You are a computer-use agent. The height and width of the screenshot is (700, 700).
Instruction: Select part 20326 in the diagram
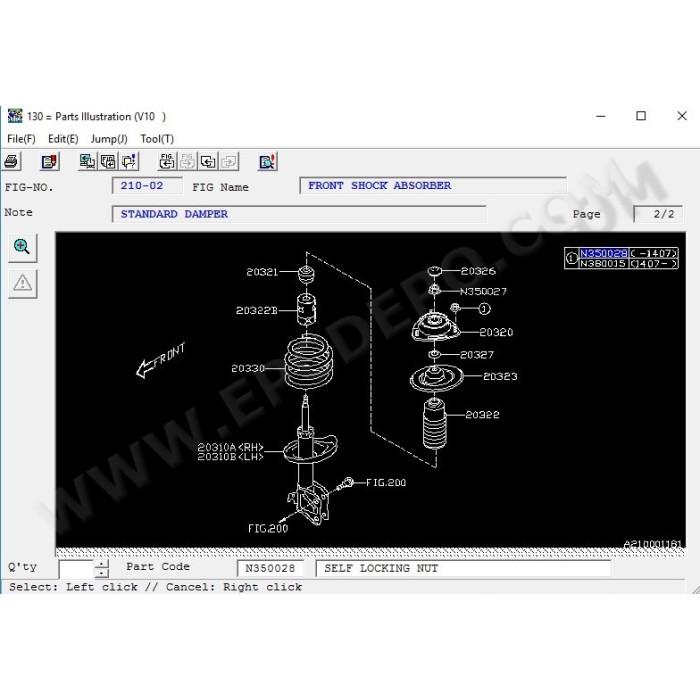(478, 271)
